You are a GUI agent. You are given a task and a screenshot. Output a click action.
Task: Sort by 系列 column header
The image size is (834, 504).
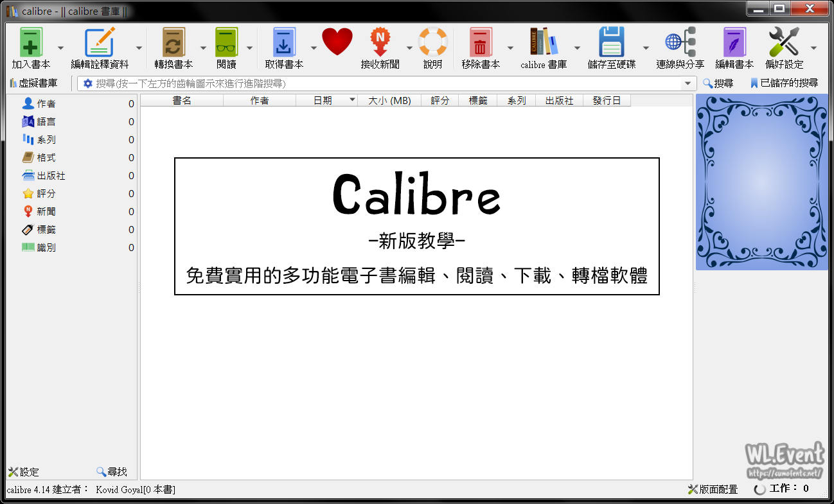pos(517,100)
